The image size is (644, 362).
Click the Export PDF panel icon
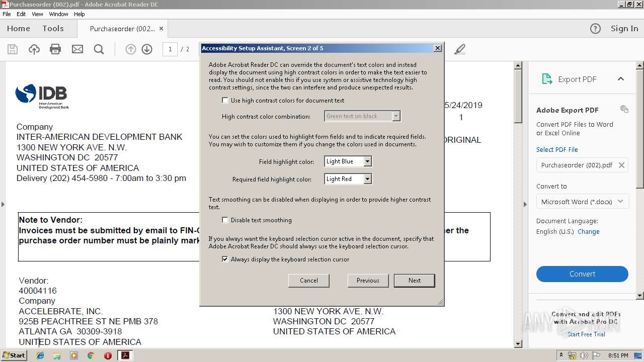[x=546, y=79]
